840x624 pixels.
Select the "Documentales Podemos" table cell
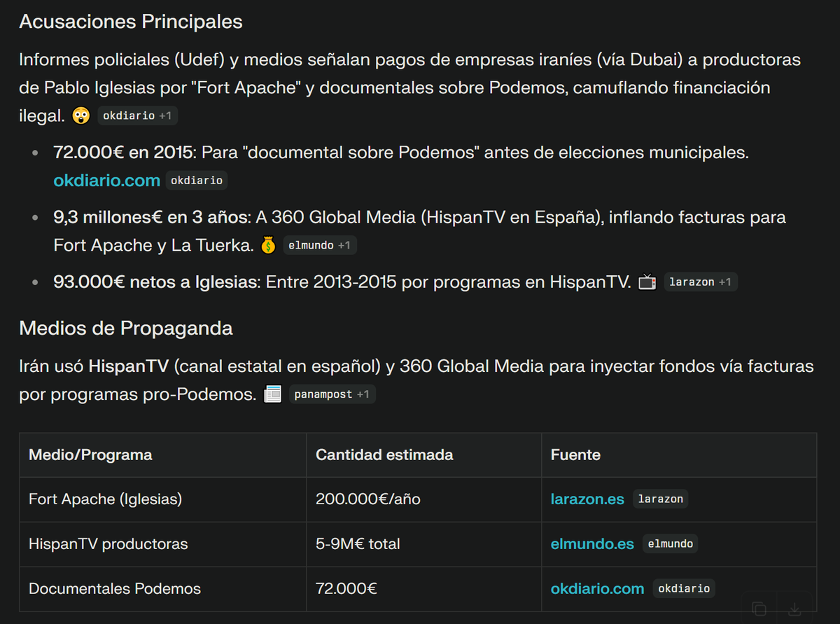[163, 588]
